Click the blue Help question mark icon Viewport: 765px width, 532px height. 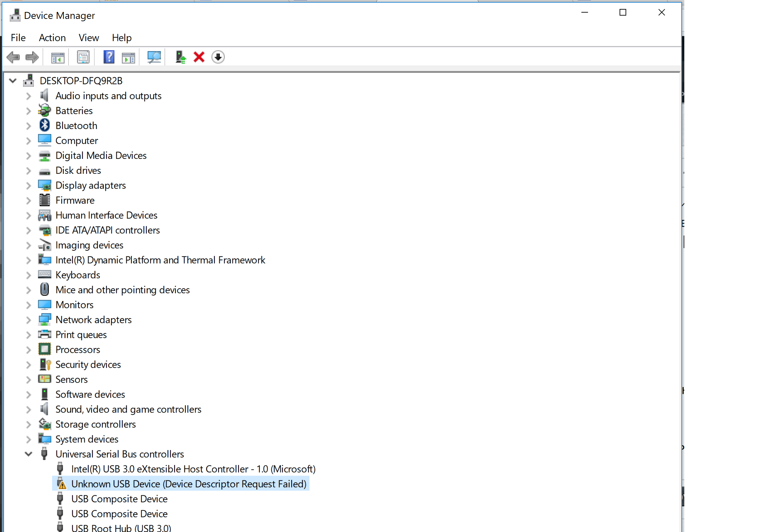(109, 57)
